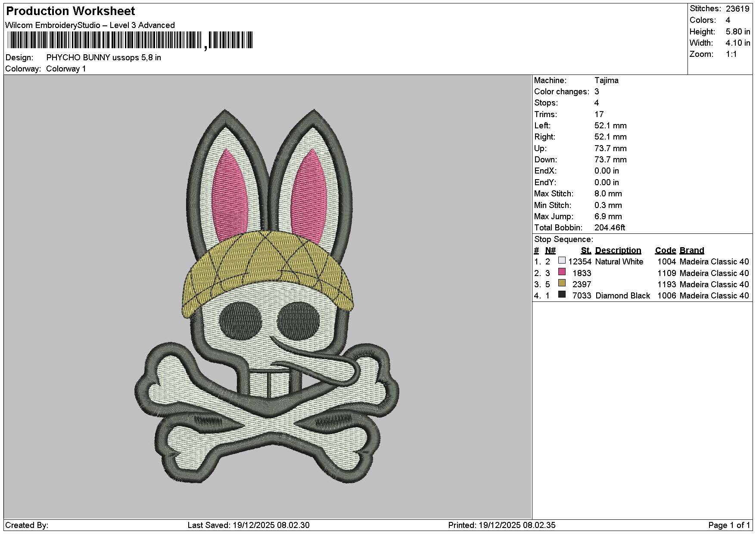The width and height of the screenshot is (756, 534).
Task: Click the khaki thread swatch 2397
Action: coord(562,283)
